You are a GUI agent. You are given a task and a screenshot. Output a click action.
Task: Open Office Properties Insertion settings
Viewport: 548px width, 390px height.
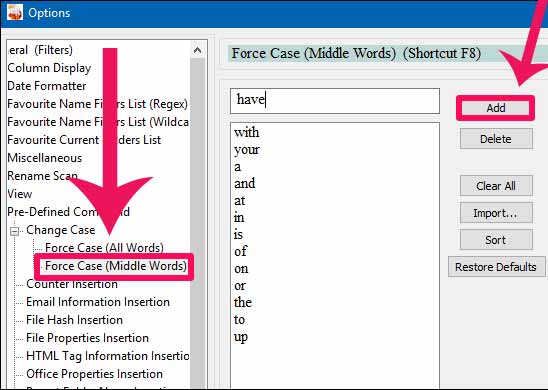coord(94,374)
